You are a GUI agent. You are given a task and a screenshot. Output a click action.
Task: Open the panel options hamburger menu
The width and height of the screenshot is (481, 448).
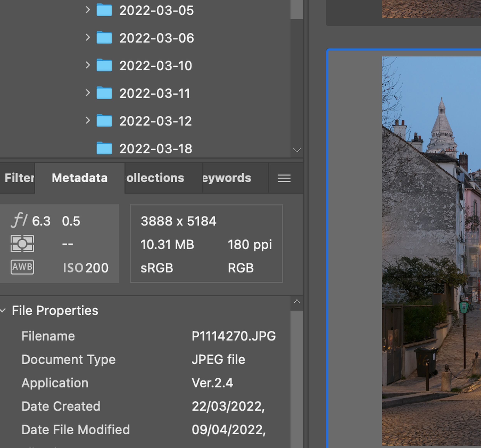click(284, 178)
